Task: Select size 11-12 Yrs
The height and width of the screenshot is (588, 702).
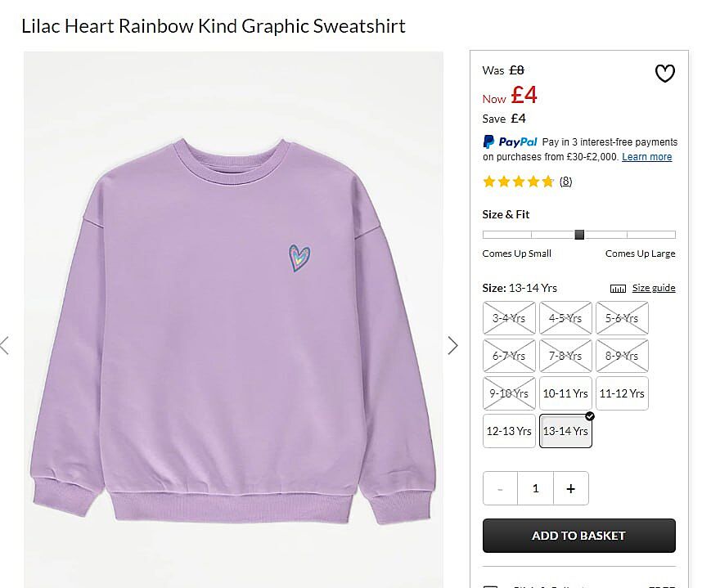Action: click(x=622, y=393)
